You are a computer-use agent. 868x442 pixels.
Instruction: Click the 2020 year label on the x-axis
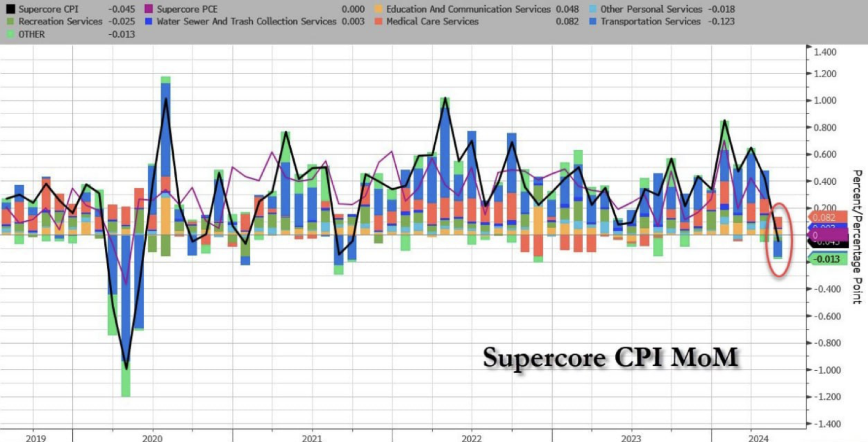click(152, 438)
